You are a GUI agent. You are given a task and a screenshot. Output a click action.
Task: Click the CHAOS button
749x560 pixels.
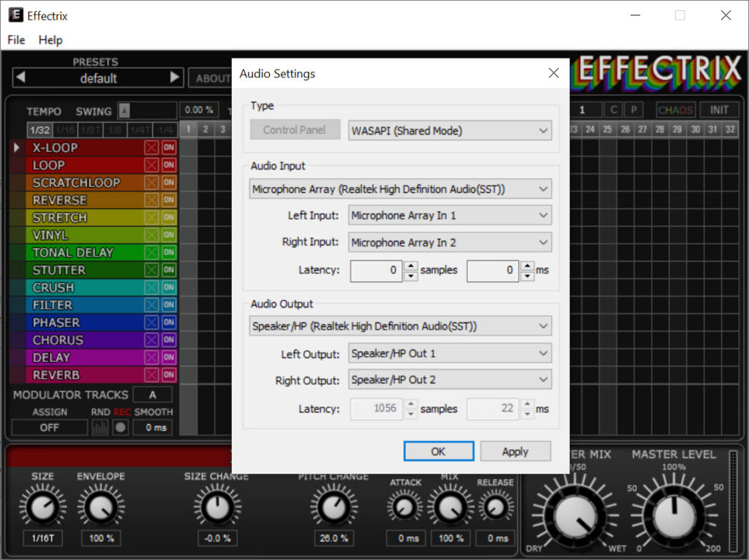tap(675, 110)
